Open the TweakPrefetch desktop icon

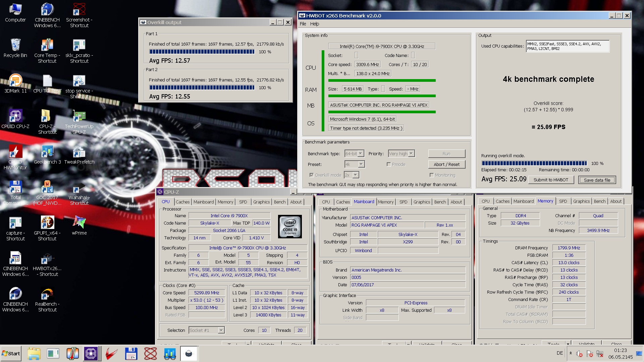(x=79, y=155)
